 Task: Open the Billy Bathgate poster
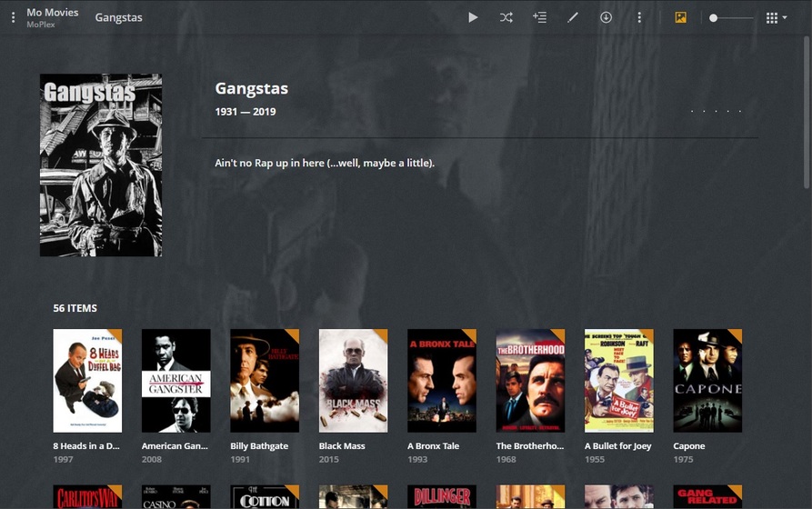coord(265,381)
